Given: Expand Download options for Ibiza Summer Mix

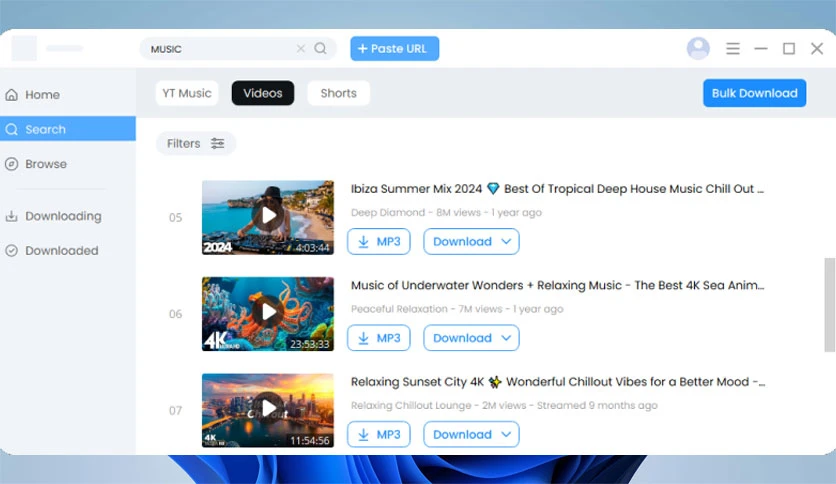Looking at the screenshot, I should 471,241.
